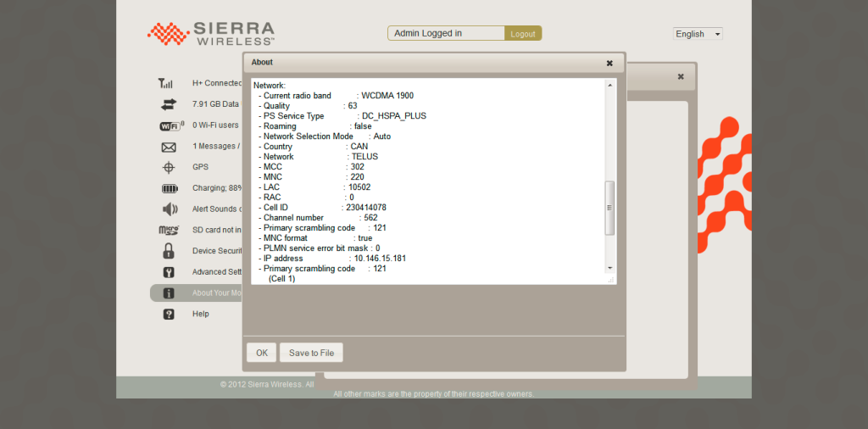Viewport: 868px width, 429px height.
Task: Click the Advanced Settings wrench icon
Action: point(169,272)
